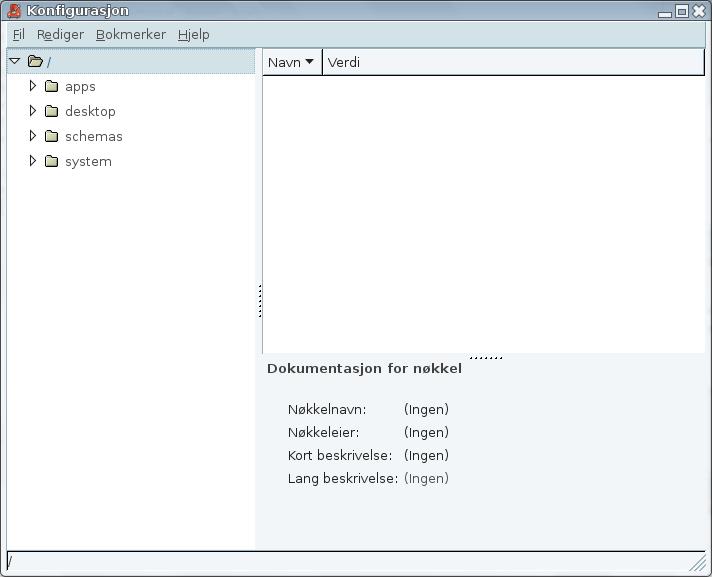Click the apps folder icon

coord(51,86)
